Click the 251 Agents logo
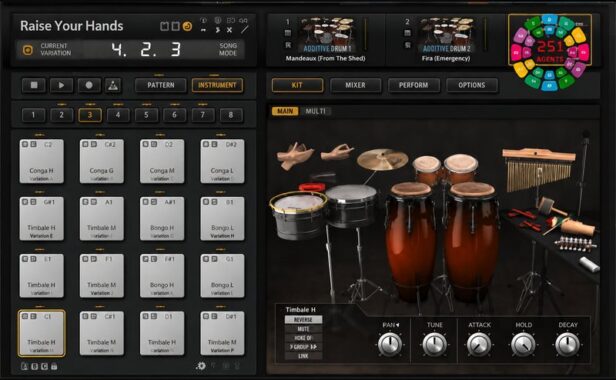 pos(550,52)
